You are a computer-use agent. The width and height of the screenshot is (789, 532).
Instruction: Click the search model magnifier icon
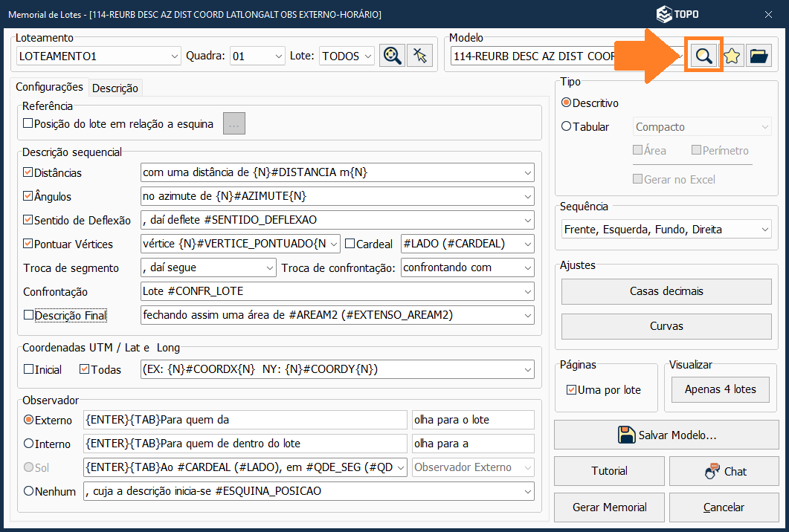(x=703, y=56)
